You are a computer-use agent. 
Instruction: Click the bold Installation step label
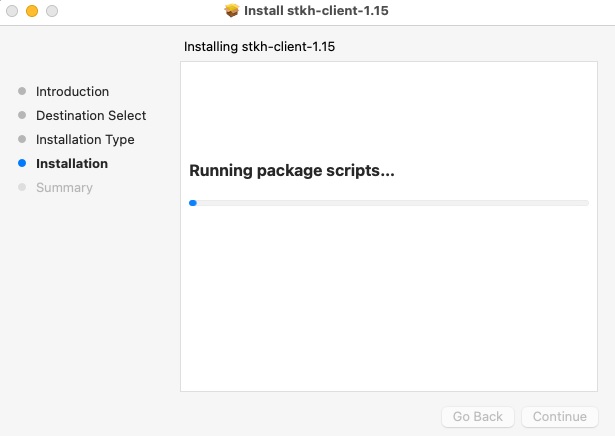point(72,163)
